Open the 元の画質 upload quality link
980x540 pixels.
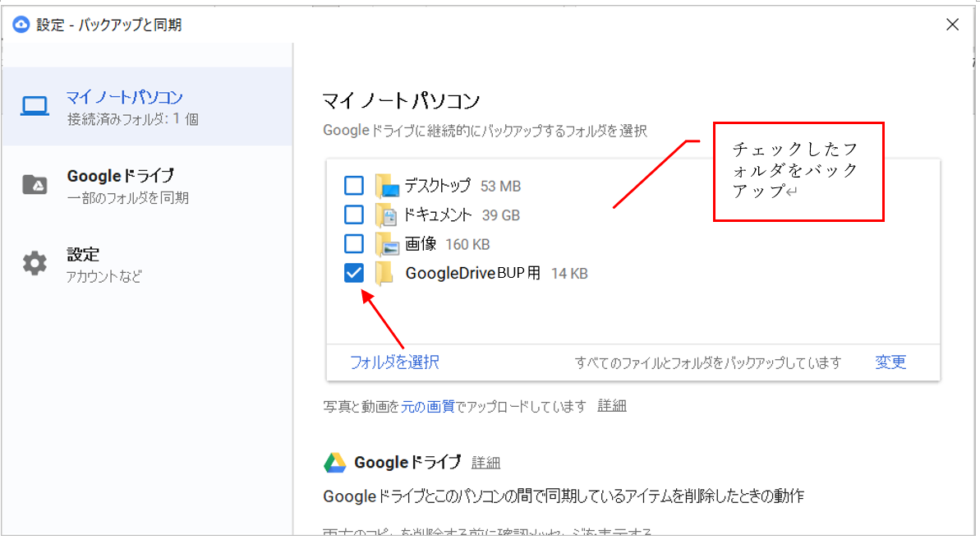coord(427,407)
